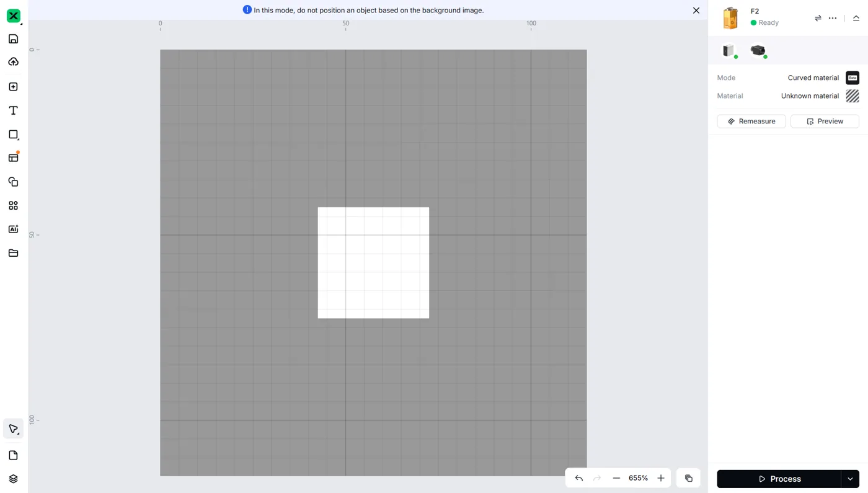
Task: Open the xTool app logo menu
Action: (x=14, y=16)
